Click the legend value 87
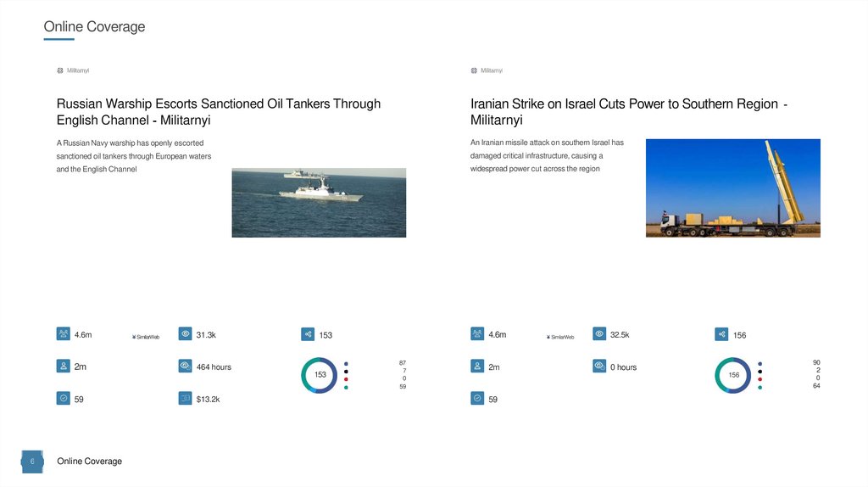Image resolution: width=868 pixels, height=487 pixels. pyautogui.click(x=403, y=363)
